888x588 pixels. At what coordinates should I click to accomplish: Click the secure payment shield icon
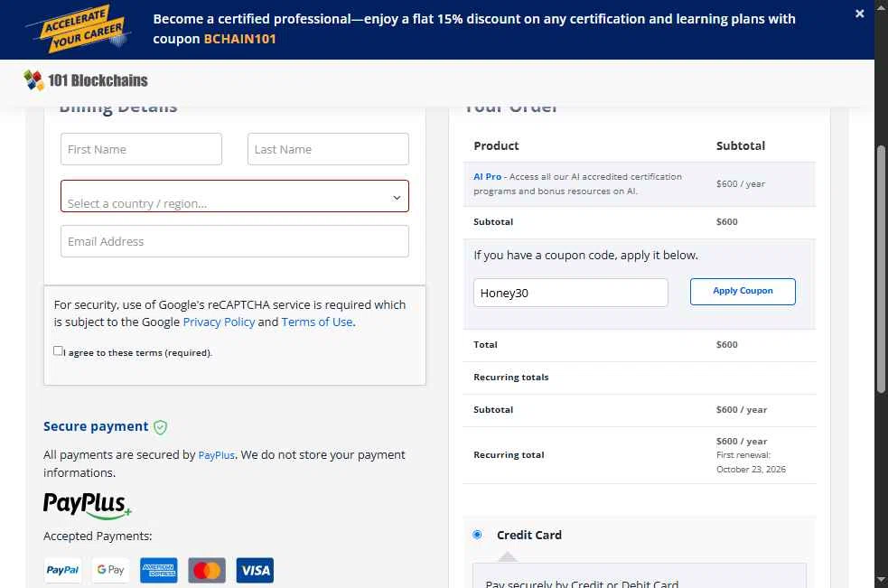(x=160, y=427)
